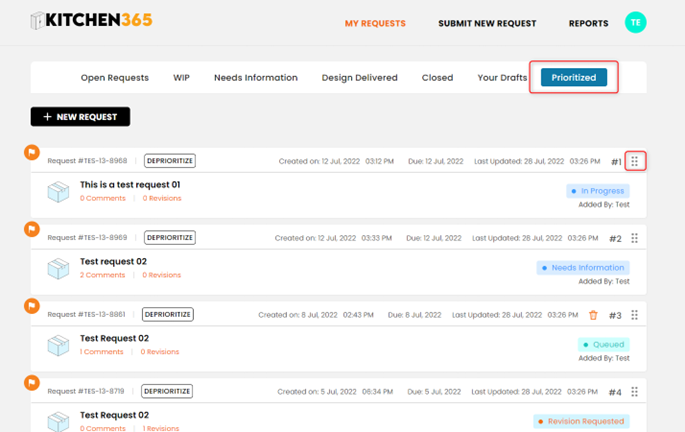The width and height of the screenshot is (685, 432).
Task: Click priority number '#1' label
Action: (x=616, y=162)
